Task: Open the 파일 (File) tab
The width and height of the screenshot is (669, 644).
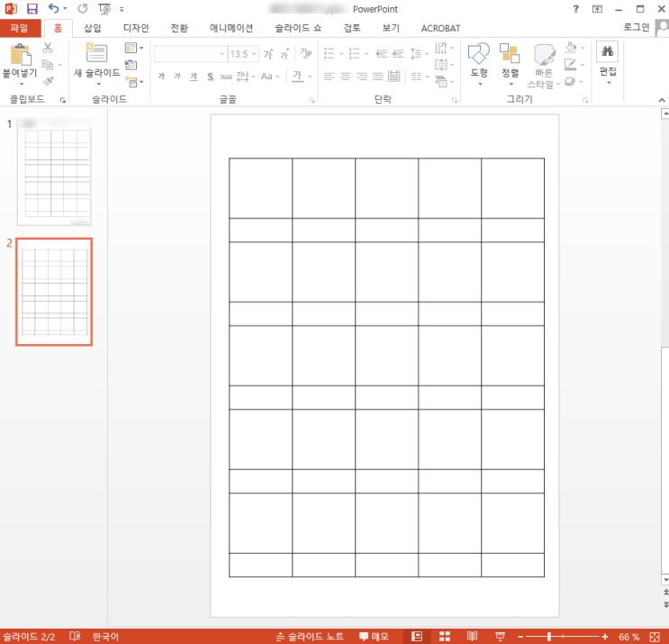Action: (20, 28)
